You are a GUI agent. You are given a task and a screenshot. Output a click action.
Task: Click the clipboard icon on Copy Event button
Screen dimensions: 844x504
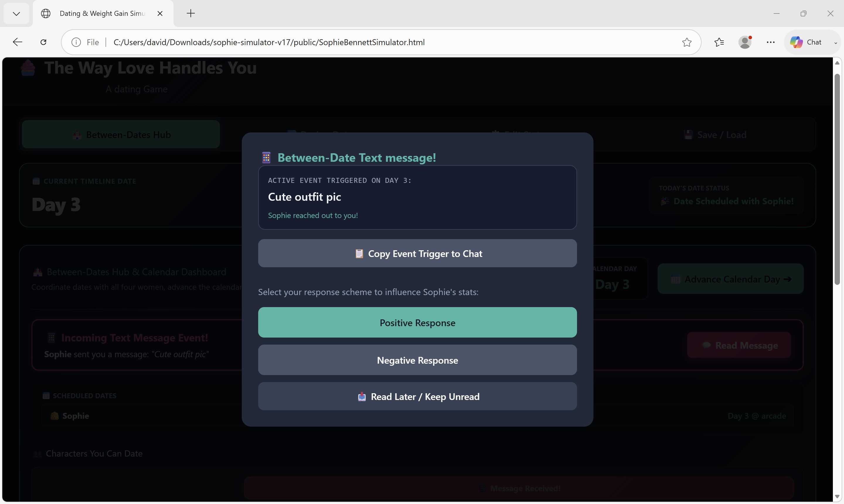point(359,254)
